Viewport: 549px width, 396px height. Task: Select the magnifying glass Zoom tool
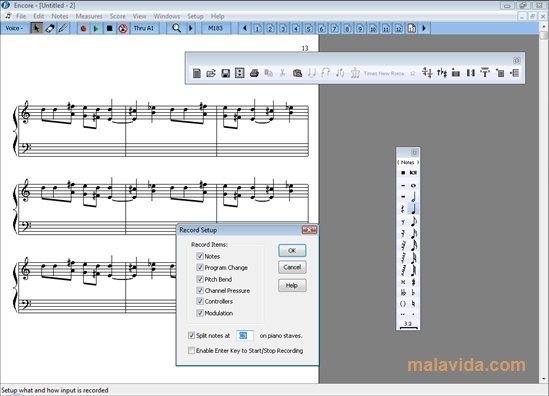(x=176, y=28)
